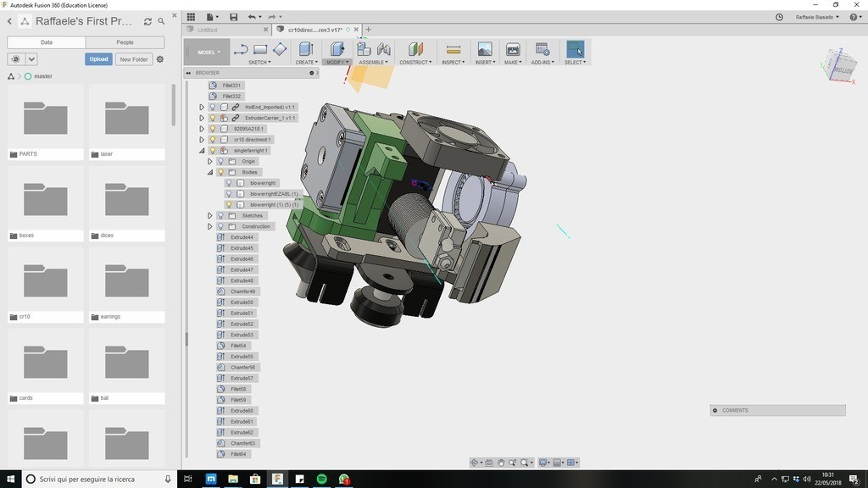This screenshot has height=488, width=868.
Task: Switch to the Untitled document tab
Action: [x=227, y=30]
